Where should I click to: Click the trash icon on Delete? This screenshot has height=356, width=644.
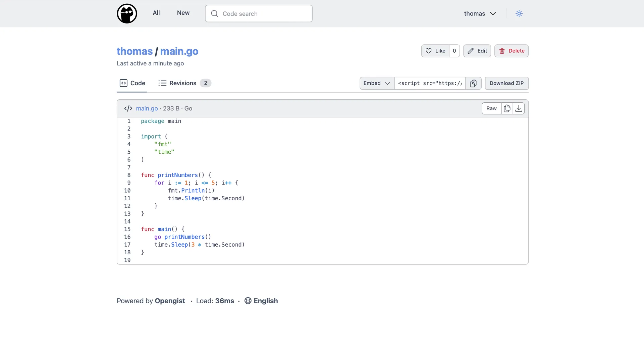pyautogui.click(x=502, y=51)
